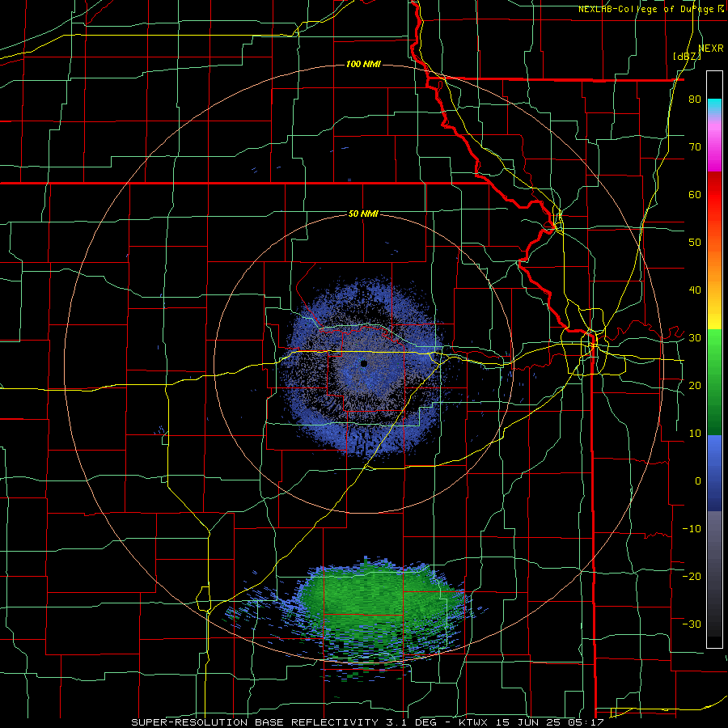Screen dimensions: 728x728
Task: Click the 'SUPER-RESOLUTION BASE REFLECTIVITY' product title
Action: pos(255,722)
